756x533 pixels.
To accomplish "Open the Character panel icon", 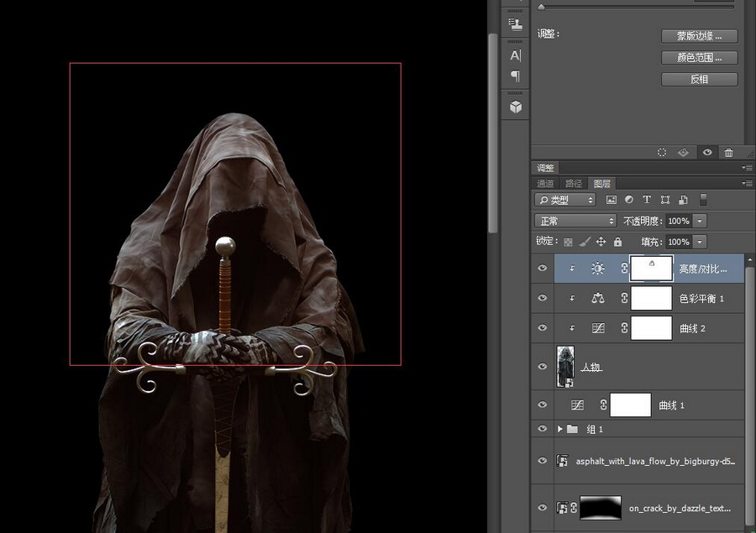I will (516, 55).
